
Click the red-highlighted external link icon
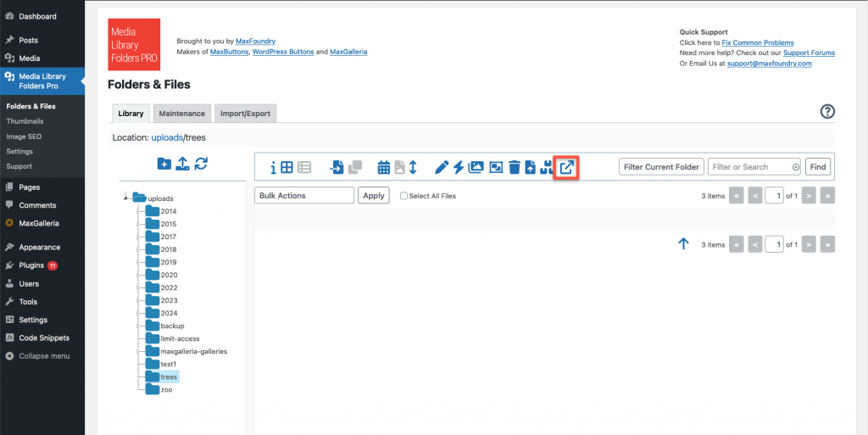(566, 167)
